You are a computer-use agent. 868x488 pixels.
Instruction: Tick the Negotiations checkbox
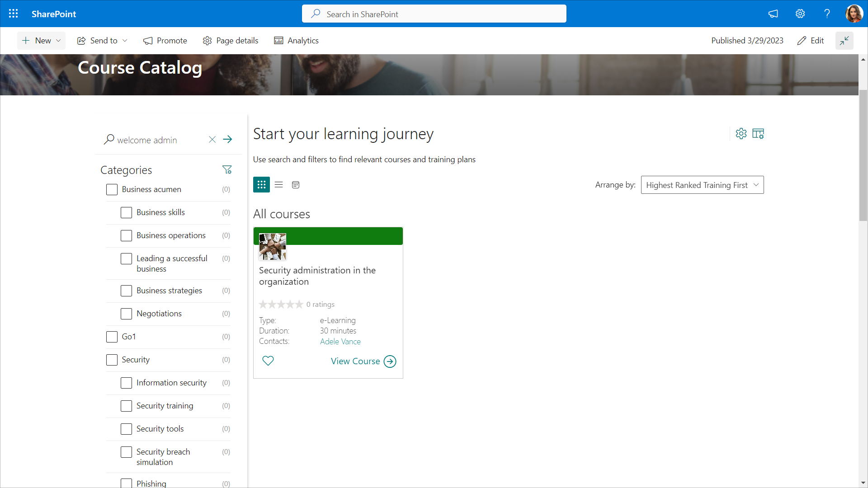point(127,314)
